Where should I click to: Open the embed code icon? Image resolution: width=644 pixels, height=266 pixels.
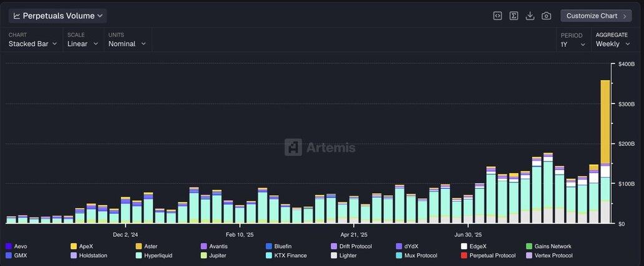[497, 16]
